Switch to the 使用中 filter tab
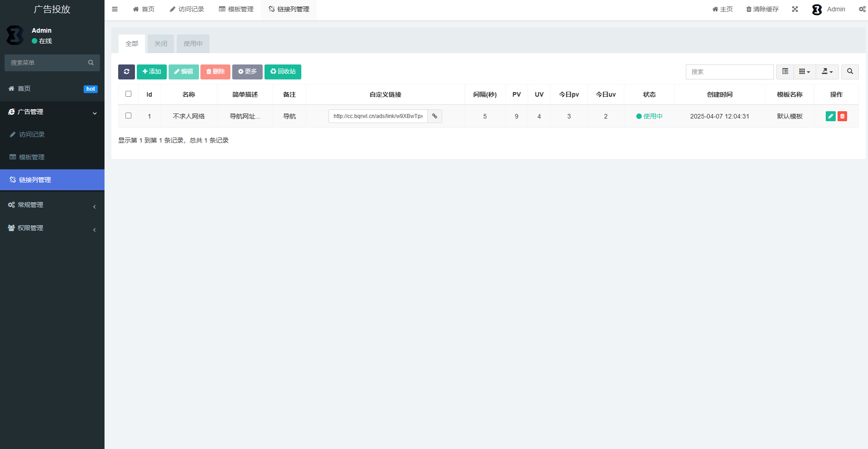Viewport: 868px width, 449px height. [x=193, y=44]
